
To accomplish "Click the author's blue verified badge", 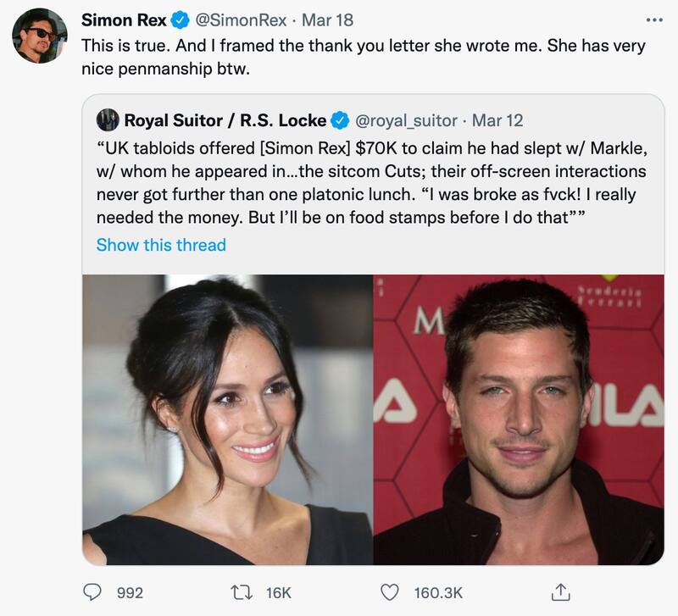I will pos(183,19).
